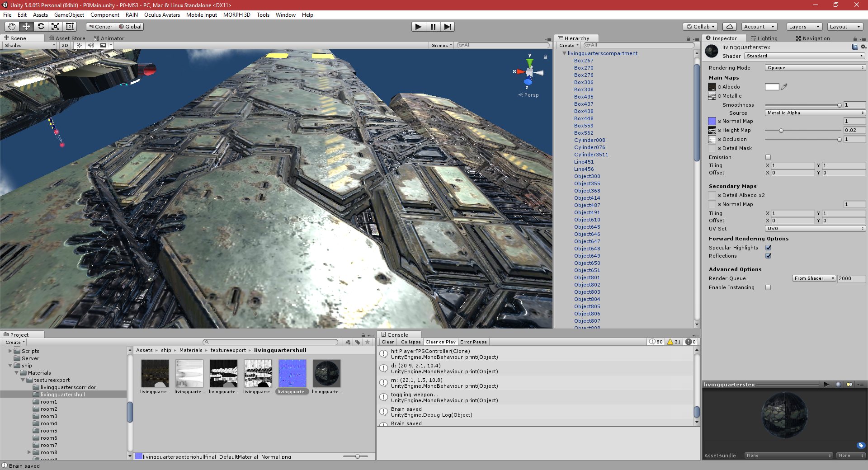Image resolution: width=868 pixels, height=470 pixels.
Task: Select the room4 folder in Project panel
Action: [x=48, y=423]
